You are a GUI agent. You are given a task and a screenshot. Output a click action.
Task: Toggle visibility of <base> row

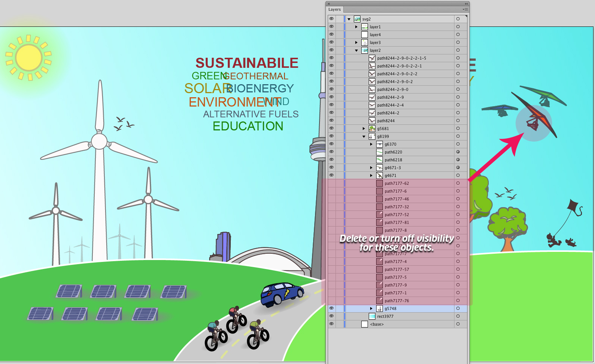point(331,324)
